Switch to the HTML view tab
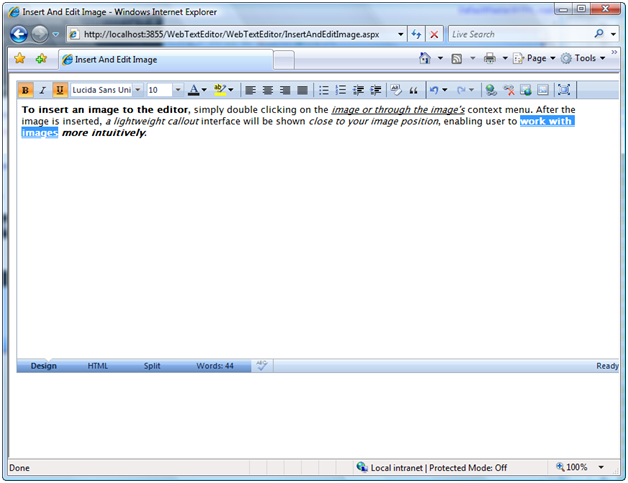 click(x=98, y=366)
